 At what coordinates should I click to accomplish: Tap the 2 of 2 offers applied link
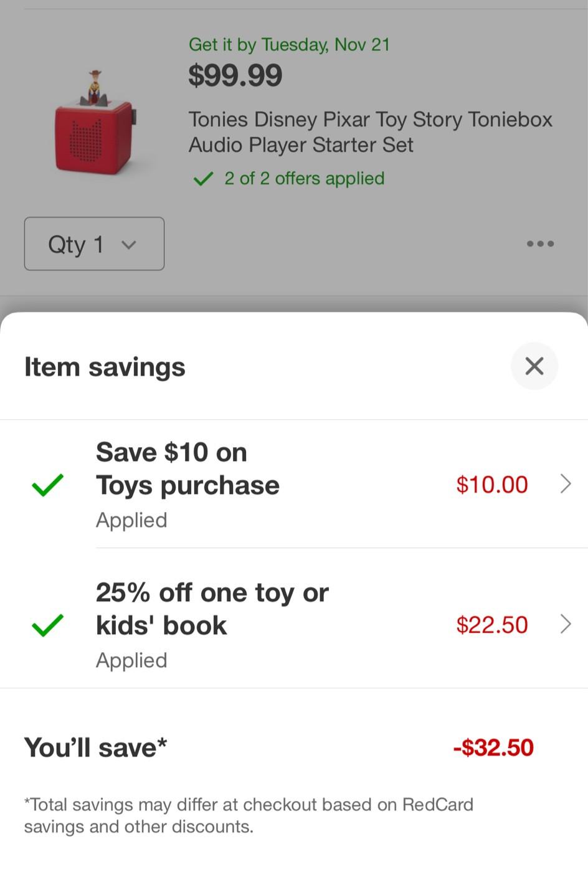(x=305, y=179)
